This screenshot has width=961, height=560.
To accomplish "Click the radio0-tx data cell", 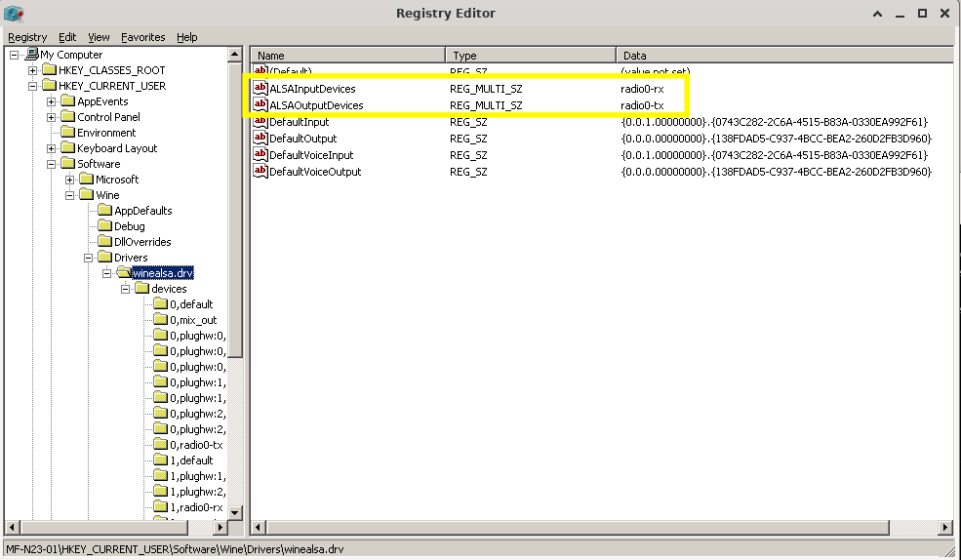I will coord(642,105).
